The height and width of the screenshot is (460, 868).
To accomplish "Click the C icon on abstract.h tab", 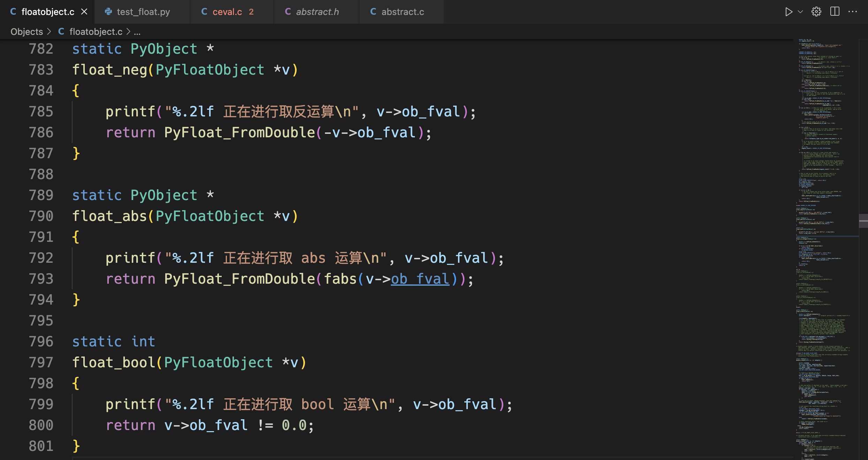I will tap(288, 12).
